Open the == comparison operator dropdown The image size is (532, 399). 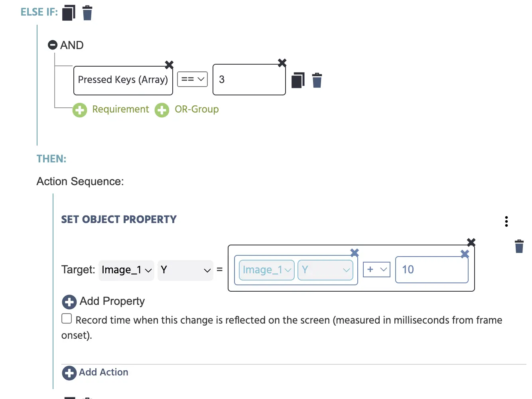192,79
